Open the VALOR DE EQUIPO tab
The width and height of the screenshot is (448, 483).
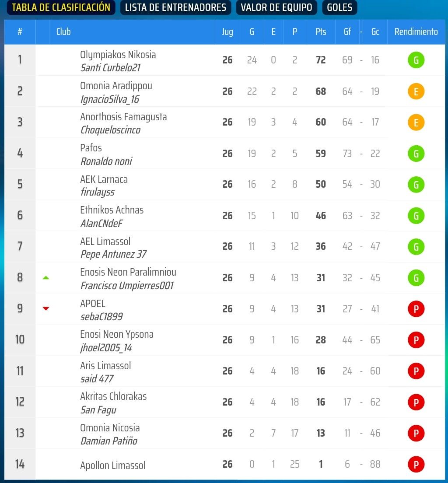click(x=276, y=7)
